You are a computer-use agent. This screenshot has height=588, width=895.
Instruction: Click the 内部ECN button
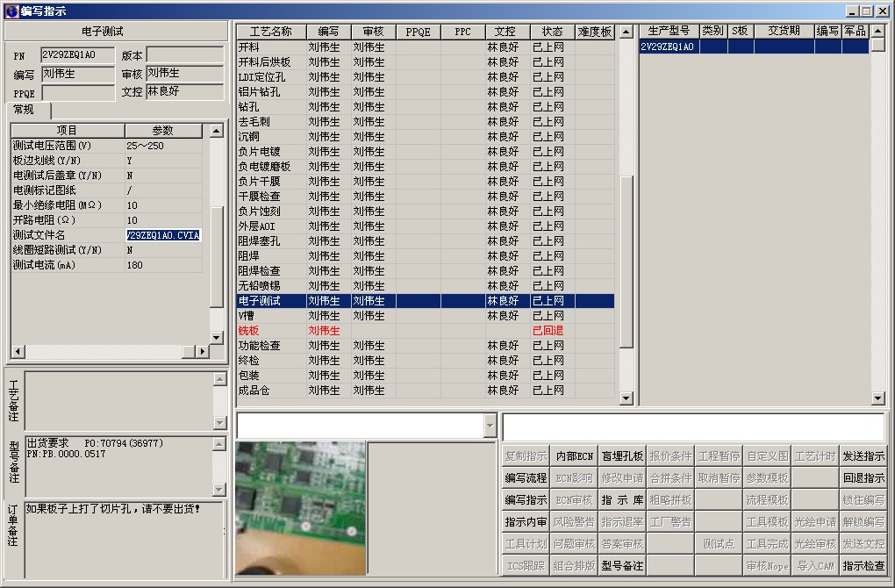pyautogui.click(x=574, y=456)
